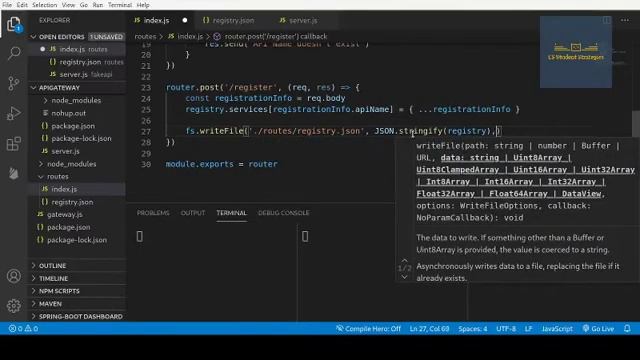
Task: Click the split editor icon
Action: (x=607, y=20)
